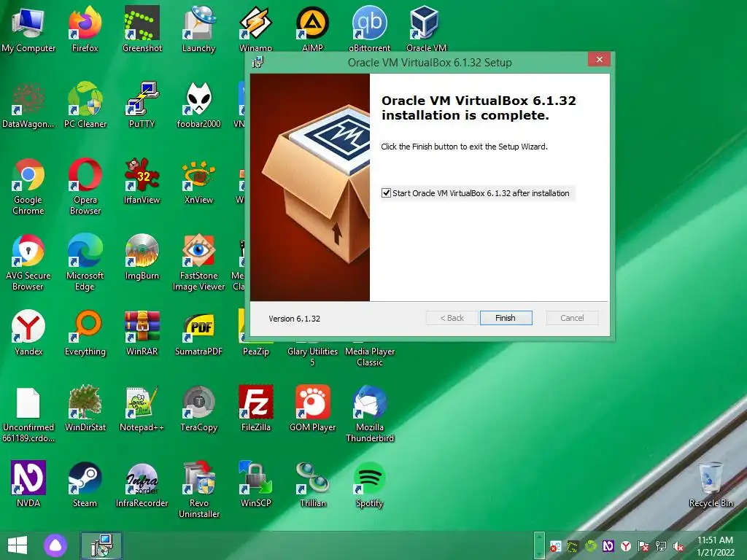Select the Yandex desktop shortcut

(x=28, y=332)
